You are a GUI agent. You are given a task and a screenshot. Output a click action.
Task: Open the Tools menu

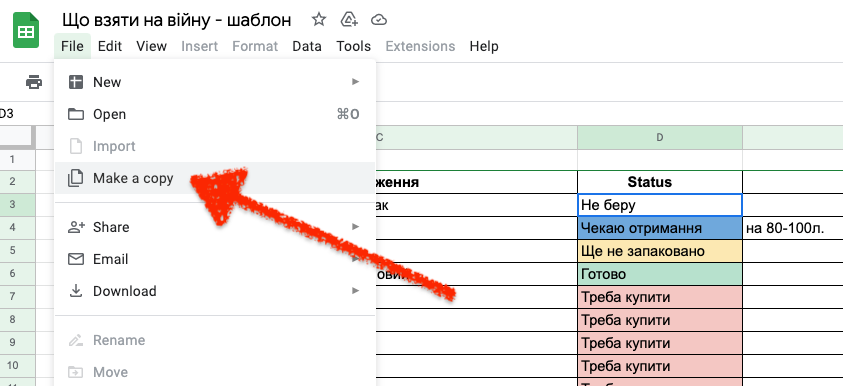pos(354,46)
